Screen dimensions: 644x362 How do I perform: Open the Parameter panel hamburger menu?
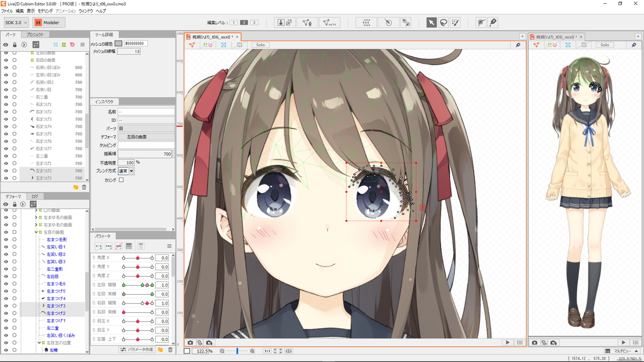pyautogui.click(x=170, y=246)
